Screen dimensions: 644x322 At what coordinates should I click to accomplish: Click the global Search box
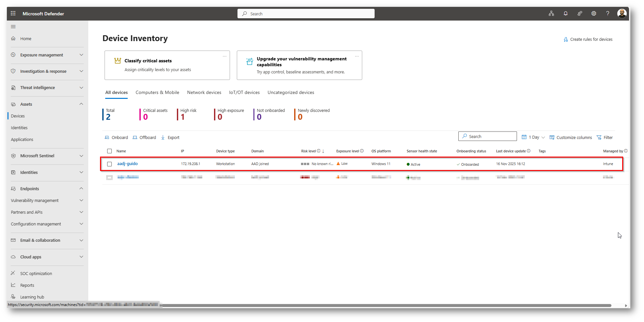coord(306,14)
